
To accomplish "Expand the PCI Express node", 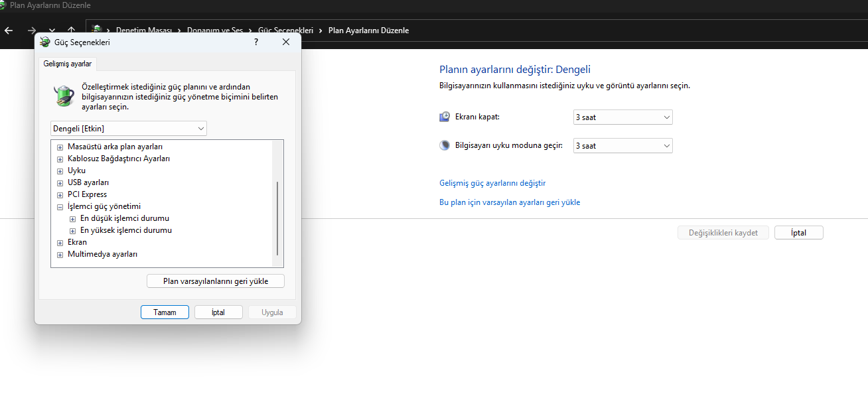I will pyautogui.click(x=60, y=195).
